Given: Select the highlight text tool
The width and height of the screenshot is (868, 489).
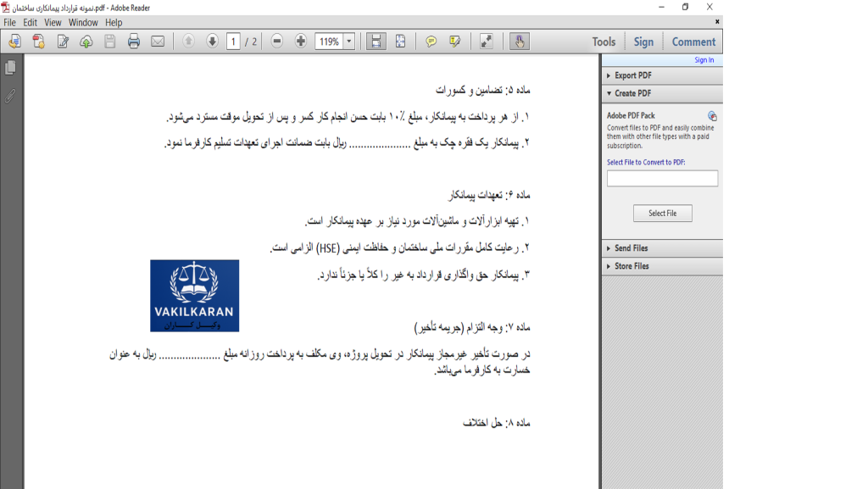Looking at the screenshot, I should 455,42.
